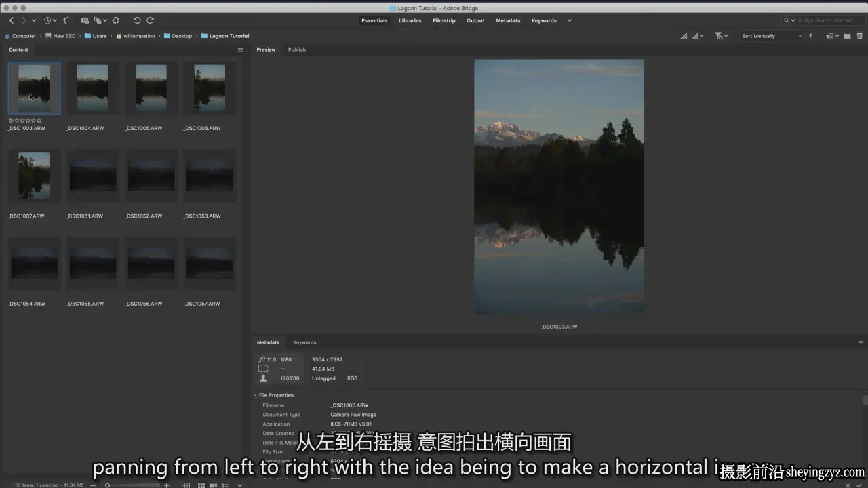Click the boomerang return-to-app icon
The height and width of the screenshot is (488, 868).
point(66,21)
